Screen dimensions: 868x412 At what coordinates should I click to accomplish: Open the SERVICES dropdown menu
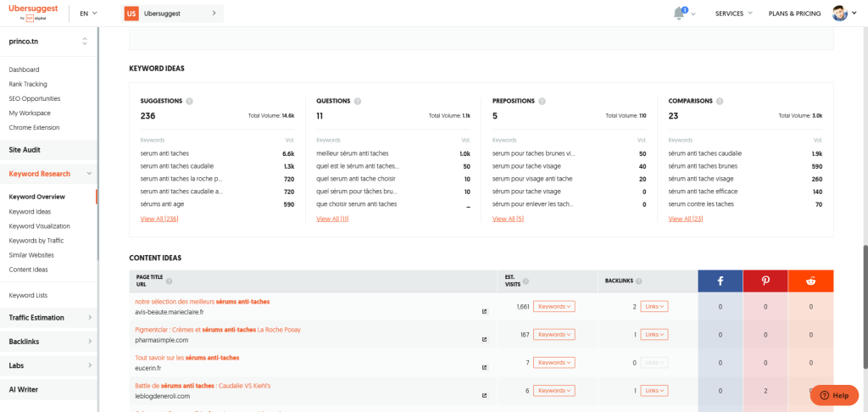coord(734,14)
